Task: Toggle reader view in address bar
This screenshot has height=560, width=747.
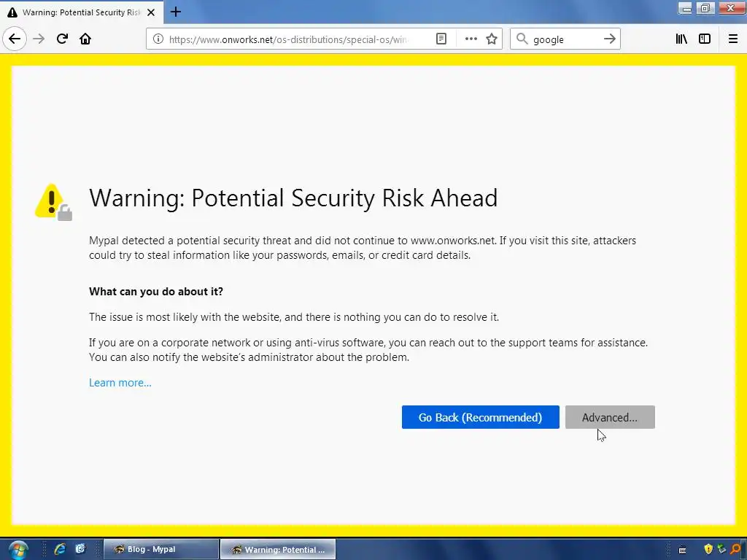Action: (441, 39)
